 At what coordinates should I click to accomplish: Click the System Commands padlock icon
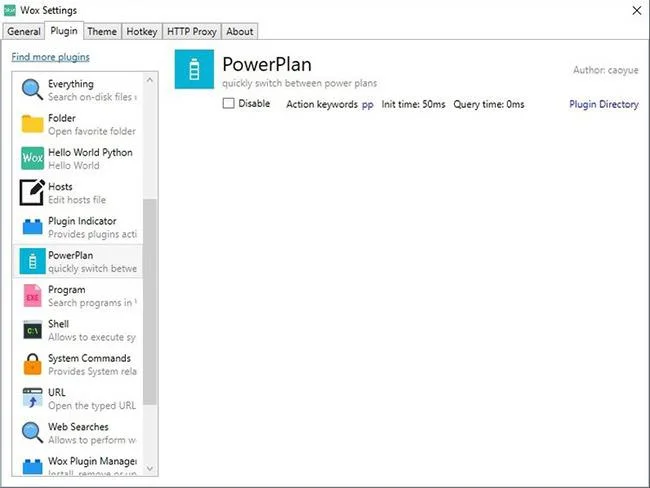click(x=32, y=364)
